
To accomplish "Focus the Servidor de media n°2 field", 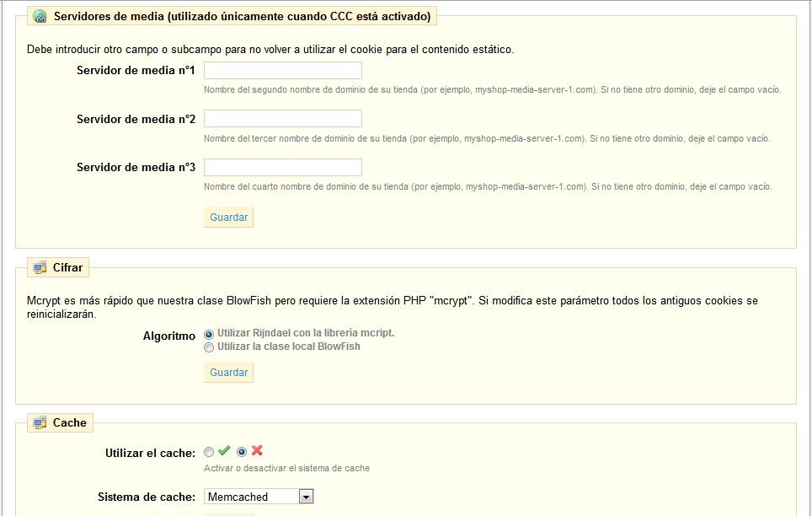I will [x=283, y=119].
